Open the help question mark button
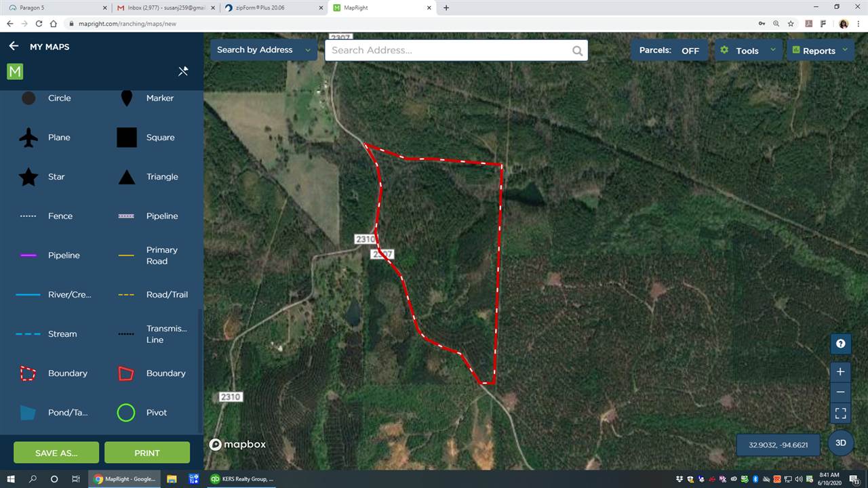This screenshot has height=488, width=868. tap(841, 344)
